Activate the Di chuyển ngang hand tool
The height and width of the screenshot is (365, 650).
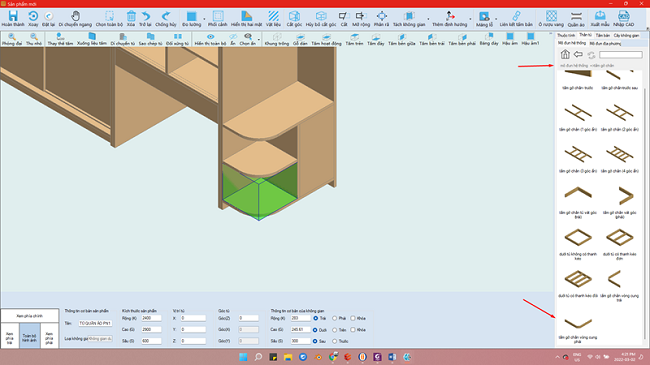click(x=75, y=19)
